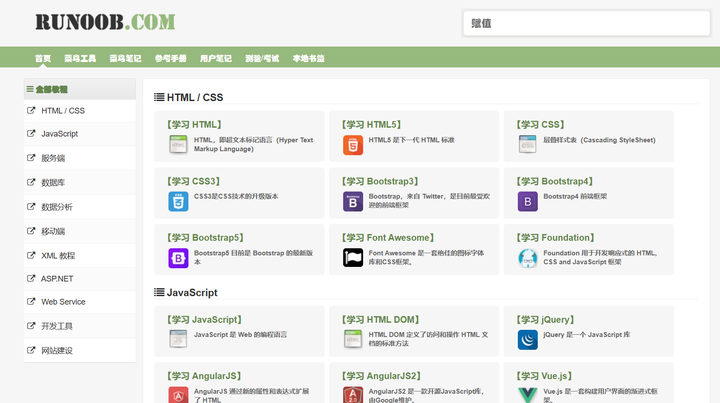Click the external-link icon beside HTML / CSS
Screen dimensions: 720x403
tap(31, 110)
